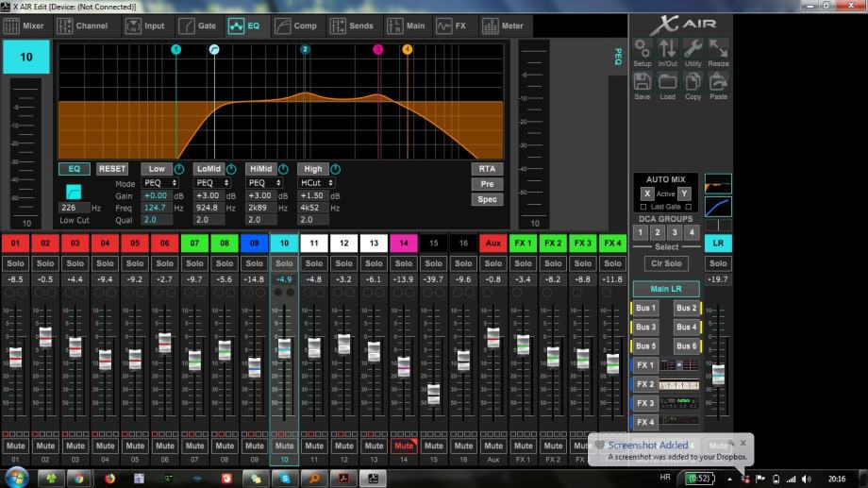Open the High band HCut mode dropdown
Viewport: 868px width, 488px height.
[x=315, y=183]
